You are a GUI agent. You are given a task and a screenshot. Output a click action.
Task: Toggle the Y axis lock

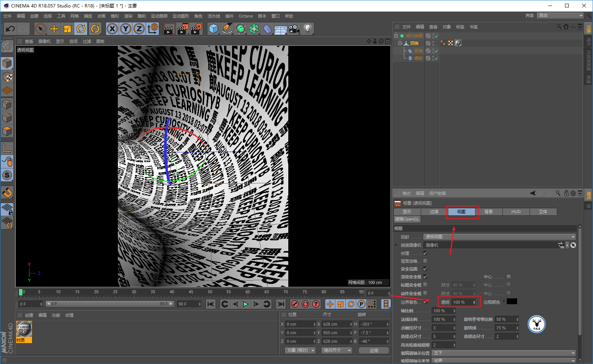[126, 29]
